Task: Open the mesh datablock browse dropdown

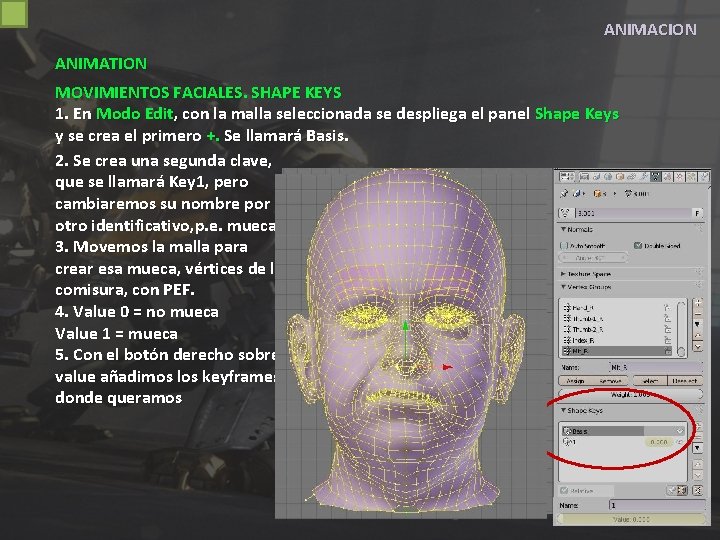Action: [566, 213]
